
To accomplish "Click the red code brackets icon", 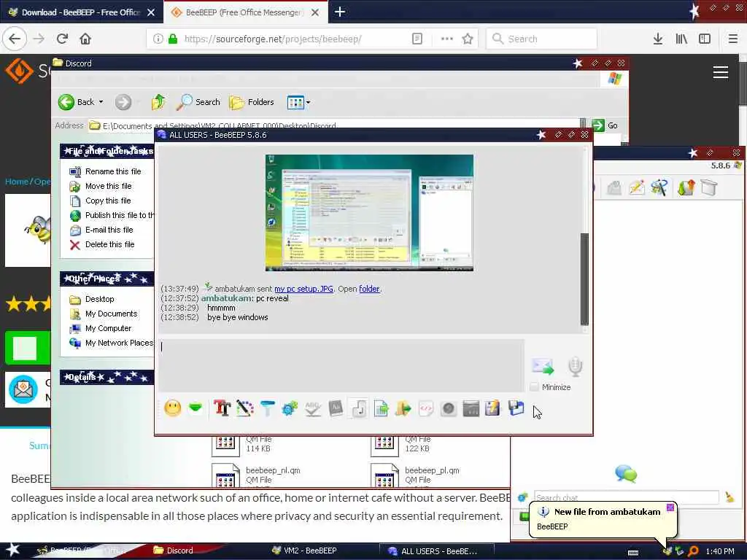I will [426, 408].
